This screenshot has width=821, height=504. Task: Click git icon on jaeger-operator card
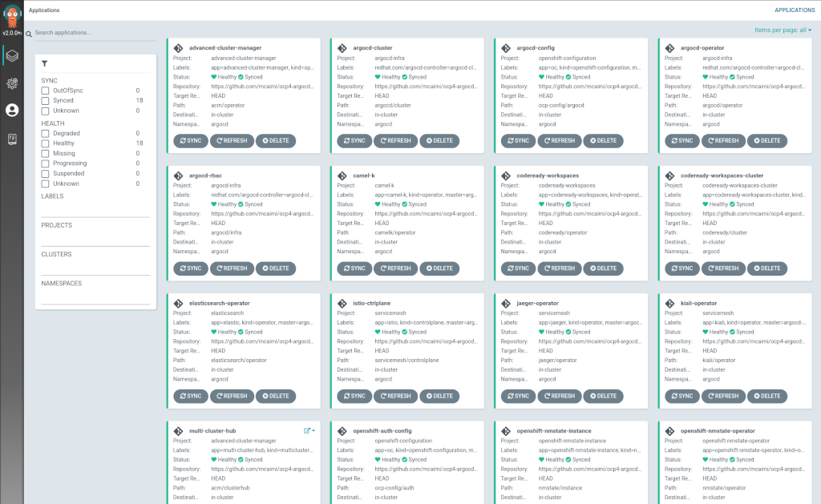tap(506, 303)
